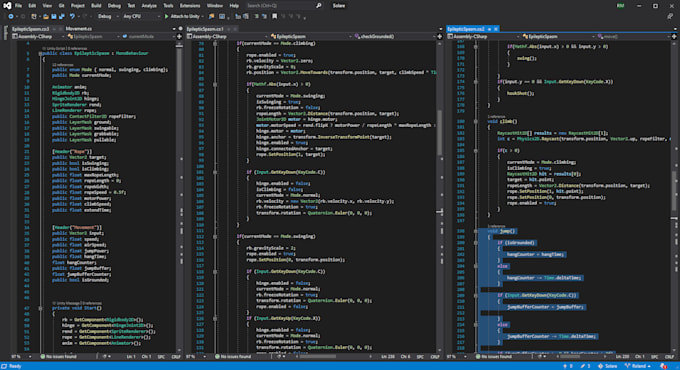
Task: Click the split editor icon in left pane
Action: pyautogui.click(x=179, y=36)
